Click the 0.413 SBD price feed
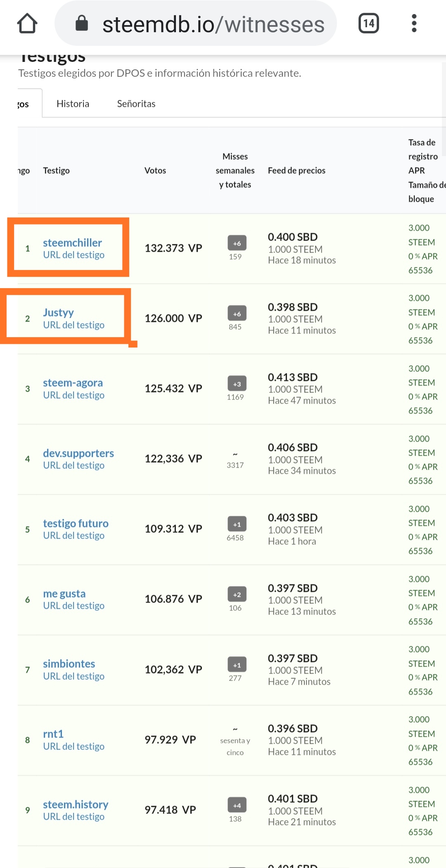 293,377
